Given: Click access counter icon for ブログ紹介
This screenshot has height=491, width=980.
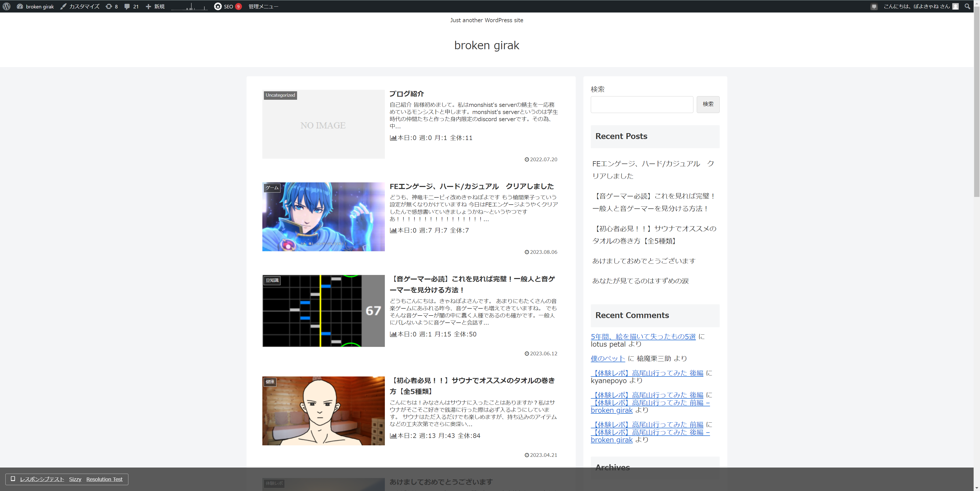Looking at the screenshot, I should [x=393, y=138].
